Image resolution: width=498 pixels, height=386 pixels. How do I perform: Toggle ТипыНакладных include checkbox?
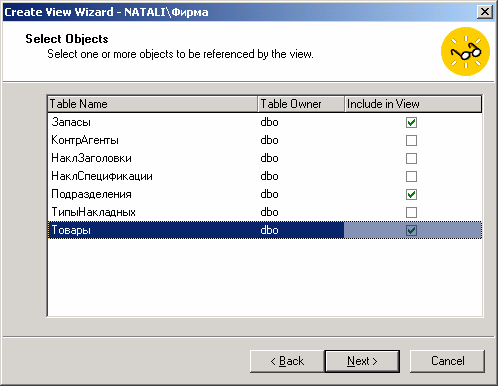(411, 212)
